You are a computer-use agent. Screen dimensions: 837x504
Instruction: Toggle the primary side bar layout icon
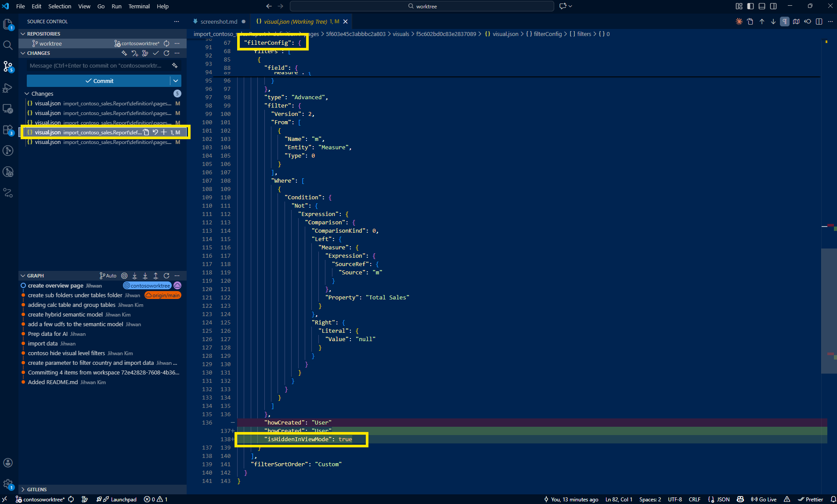point(750,6)
